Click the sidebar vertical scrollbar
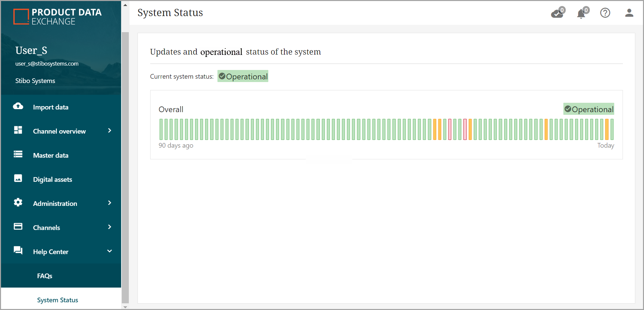This screenshot has height=310, width=644. (125, 167)
